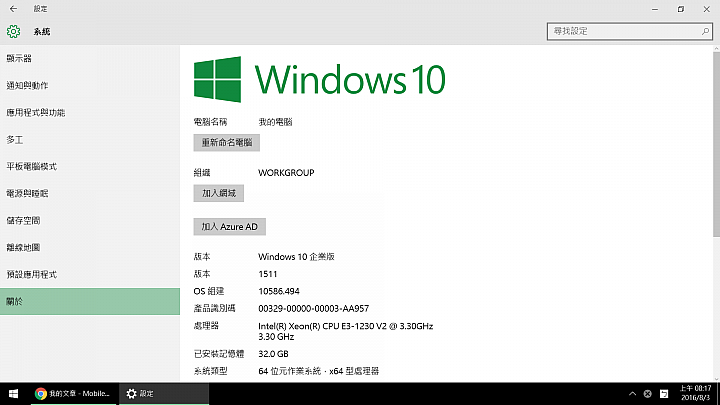Select 離線地圖 in the sidebar
Screen dimensions: 720x405
coord(90,248)
